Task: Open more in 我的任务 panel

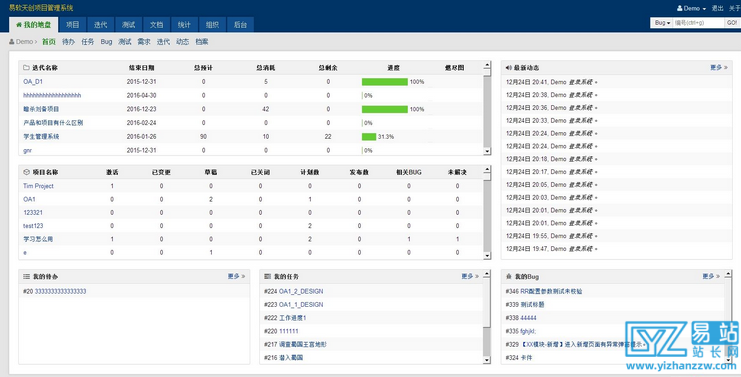Action: point(470,276)
